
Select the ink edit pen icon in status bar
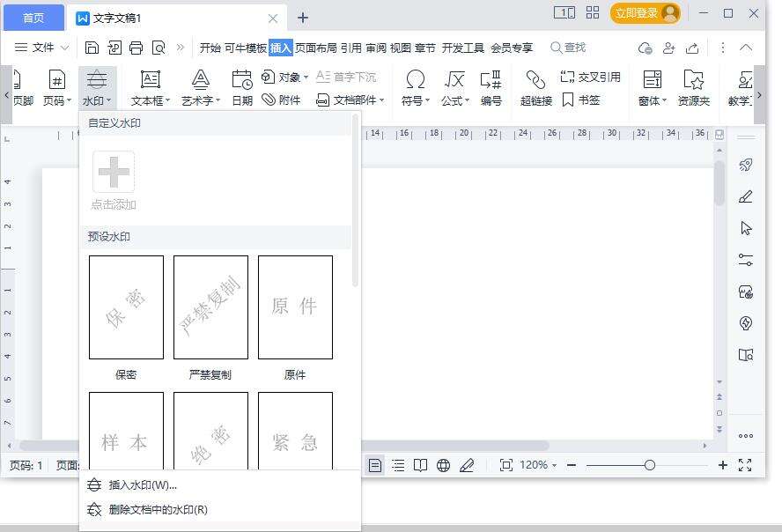point(468,465)
